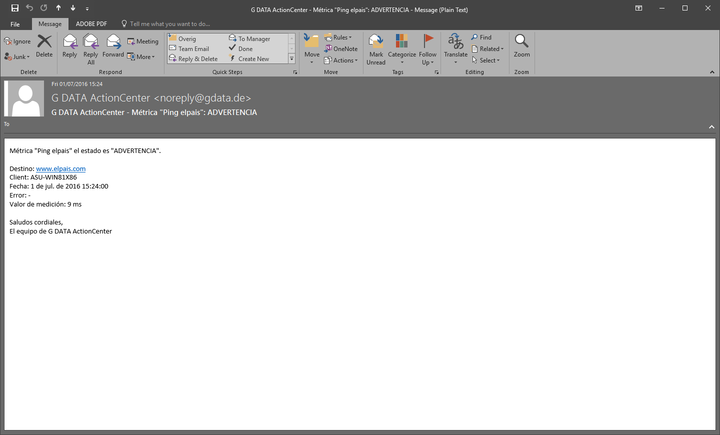Mark message as Unread

(376, 49)
